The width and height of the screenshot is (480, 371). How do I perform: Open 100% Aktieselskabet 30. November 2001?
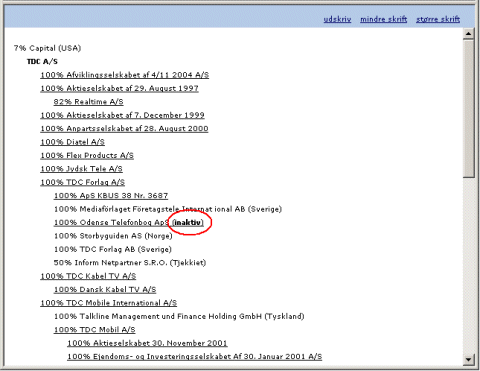(147, 343)
